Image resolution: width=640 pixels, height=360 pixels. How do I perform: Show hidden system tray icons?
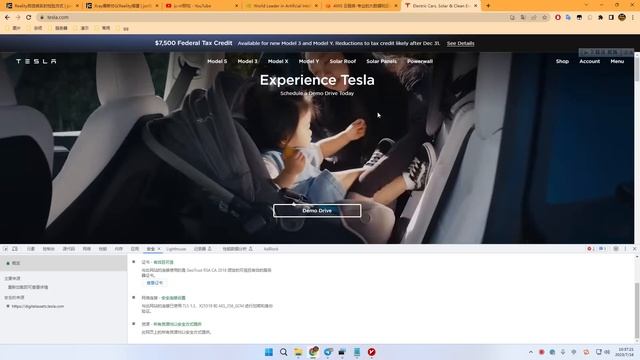(531, 352)
